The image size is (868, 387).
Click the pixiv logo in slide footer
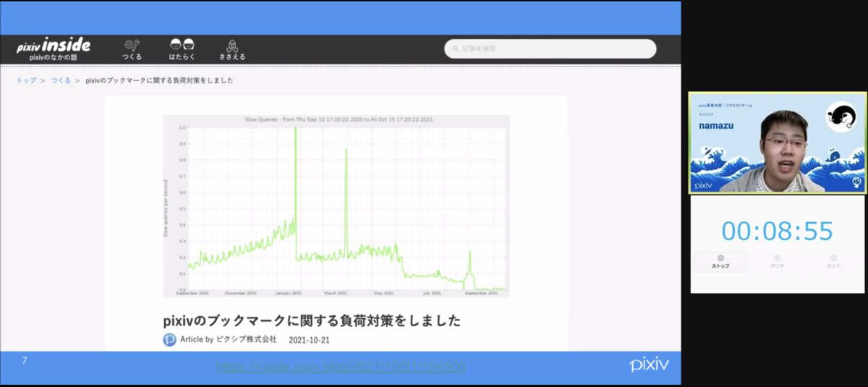point(649,363)
